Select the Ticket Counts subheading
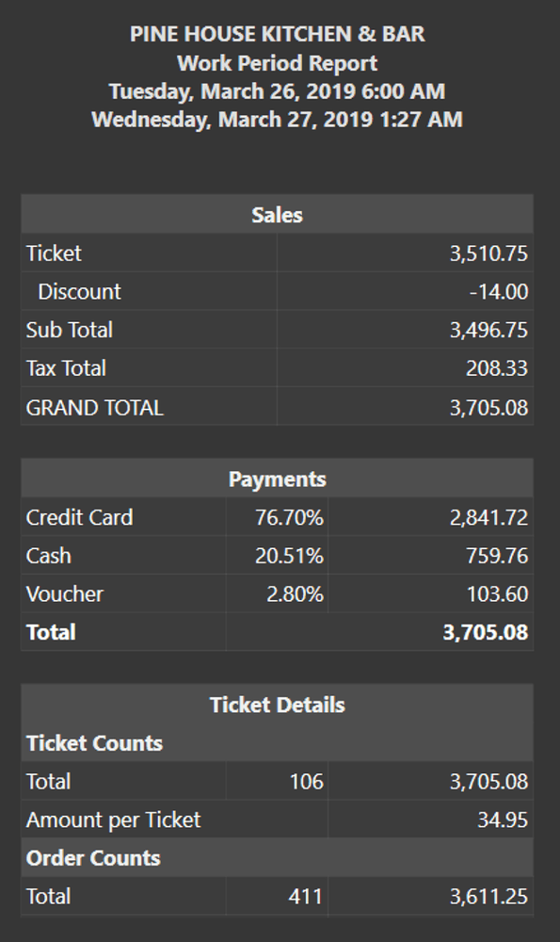The height and width of the screenshot is (942, 560). click(94, 743)
